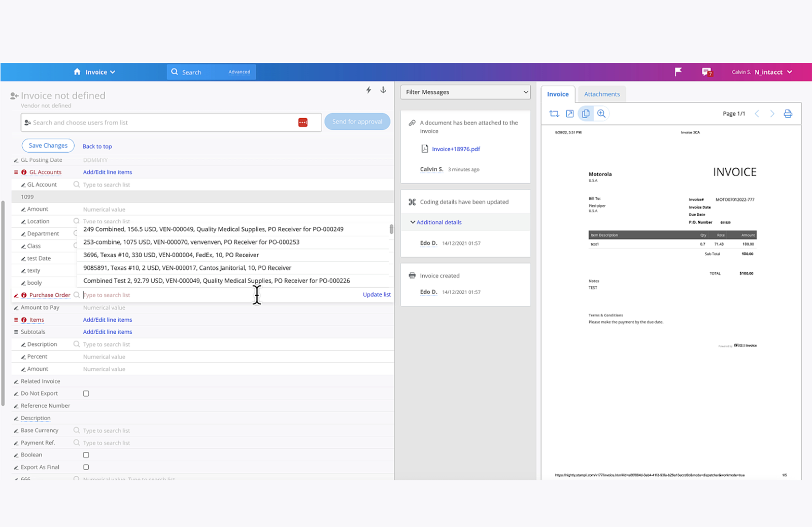Click the anchor icon above the form

(x=383, y=90)
